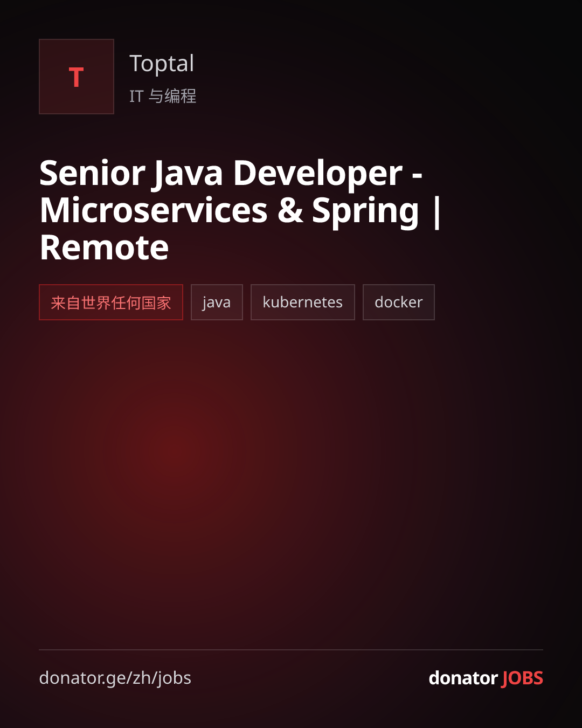Click the 'IT 与编程' category label
Screen dimensions: 582x728
coord(163,96)
